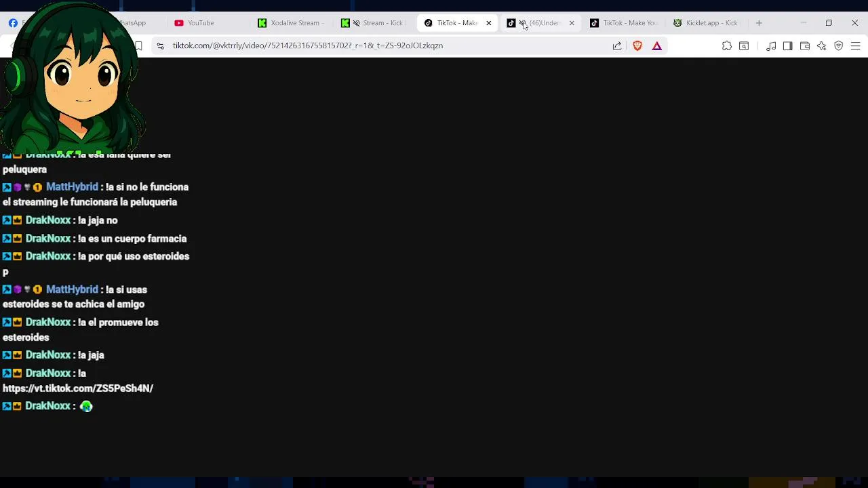The width and height of the screenshot is (868, 488).
Task: Unmute the (46)Under TikTok tab icon
Action: point(522,23)
